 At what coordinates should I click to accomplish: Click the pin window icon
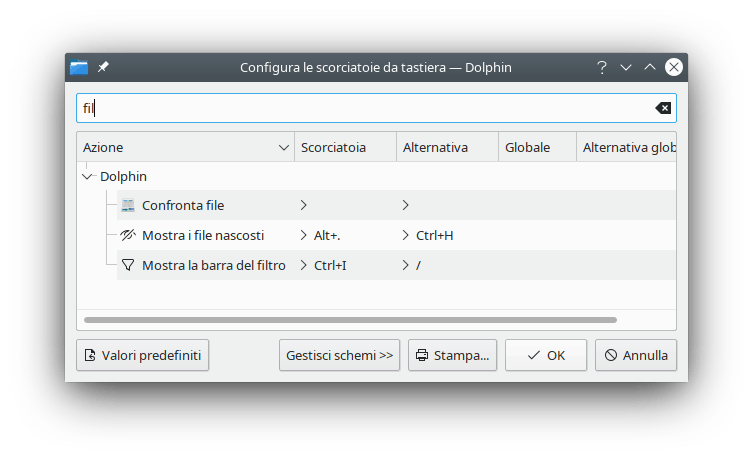(104, 68)
